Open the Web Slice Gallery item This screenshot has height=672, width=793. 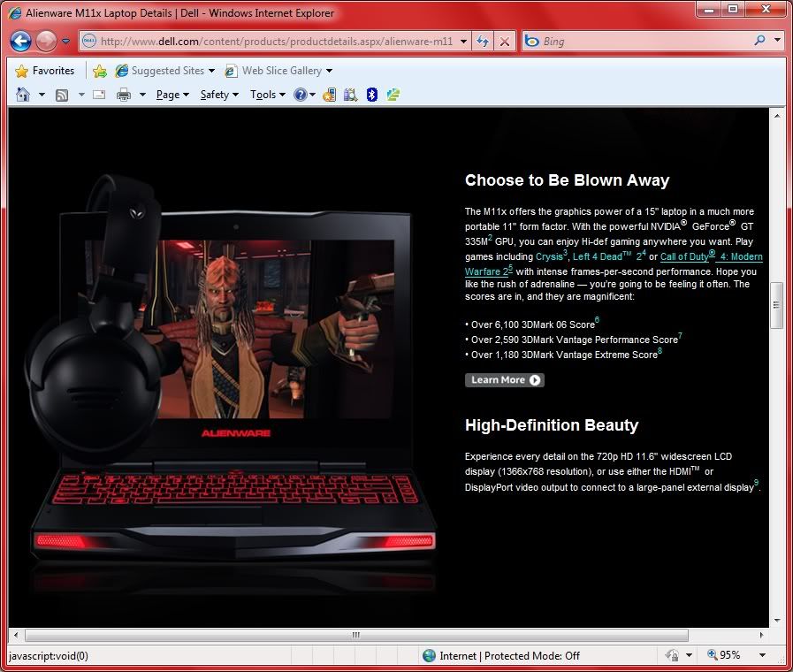[278, 71]
